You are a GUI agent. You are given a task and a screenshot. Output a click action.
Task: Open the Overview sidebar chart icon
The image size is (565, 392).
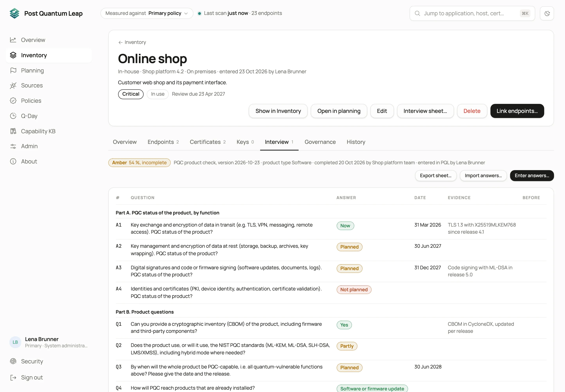(13, 40)
